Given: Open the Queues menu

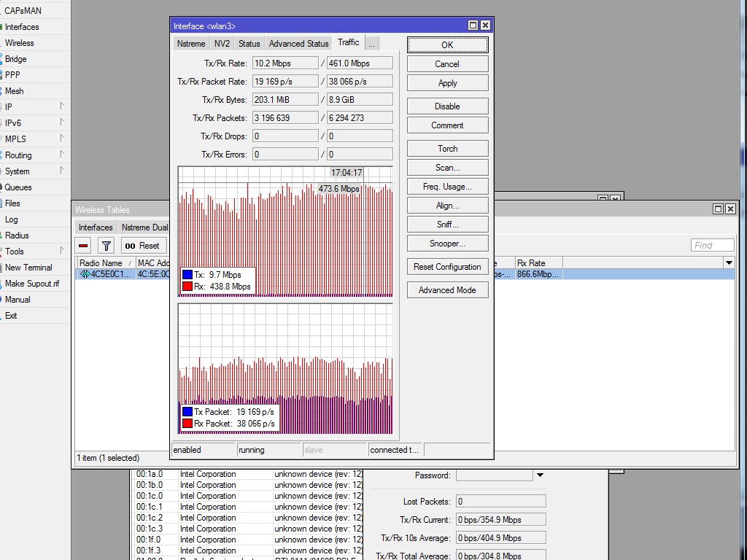Looking at the screenshot, I should (x=18, y=187).
